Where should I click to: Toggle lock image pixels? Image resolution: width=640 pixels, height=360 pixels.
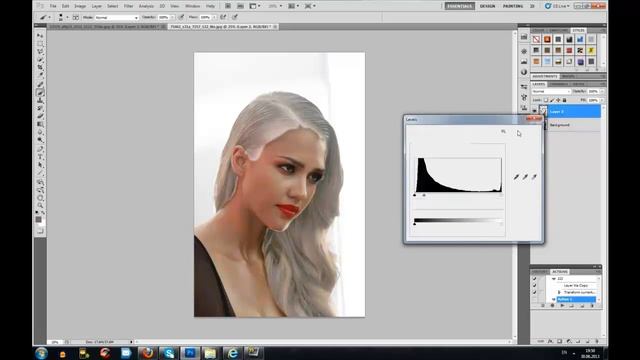(x=552, y=100)
